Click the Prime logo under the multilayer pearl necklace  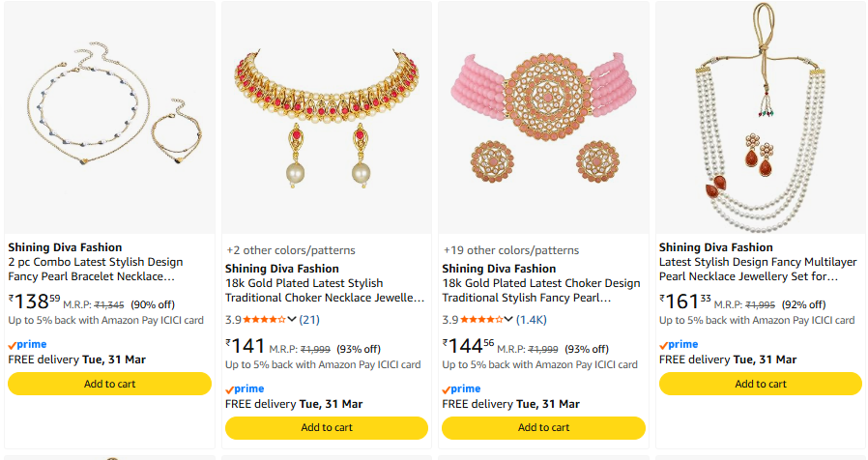tap(679, 344)
